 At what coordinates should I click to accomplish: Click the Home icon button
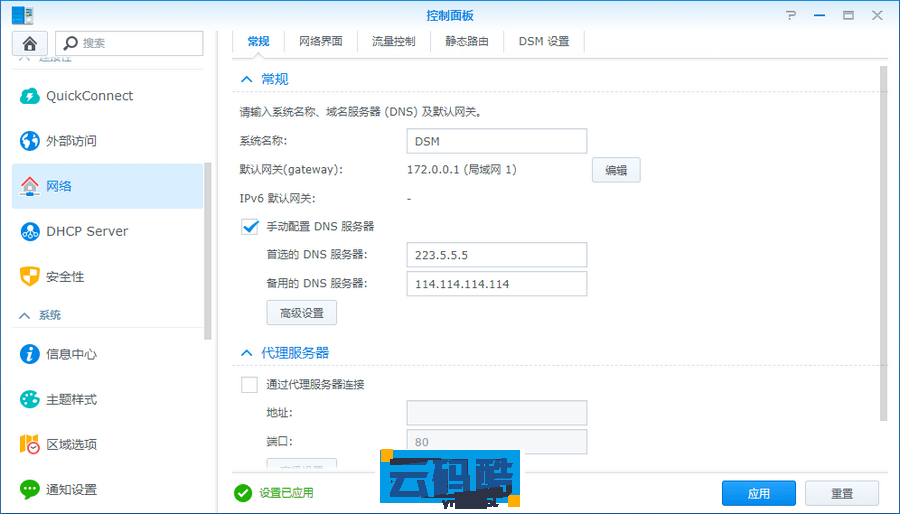click(30, 43)
